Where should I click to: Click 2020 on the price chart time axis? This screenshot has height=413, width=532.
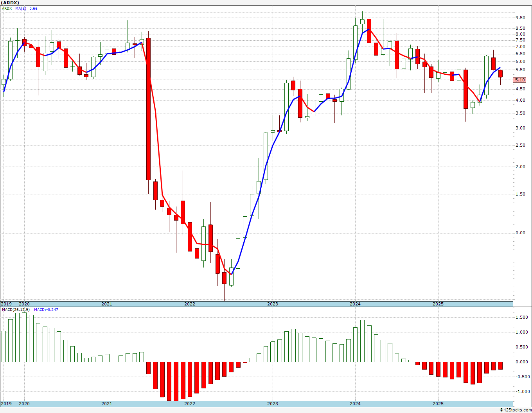(24, 304)
